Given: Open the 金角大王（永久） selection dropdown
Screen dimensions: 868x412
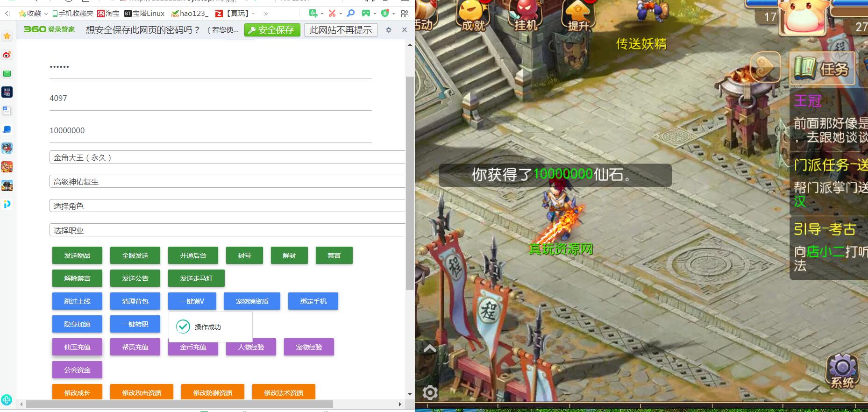Looking at the screenshot, I should pos(227,157).
